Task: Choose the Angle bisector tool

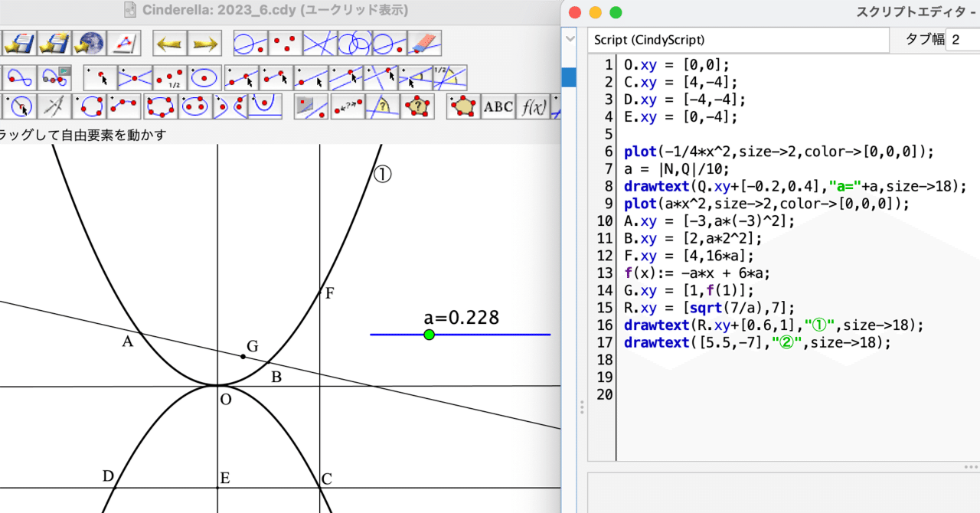Action: click(x=449, y=77)
